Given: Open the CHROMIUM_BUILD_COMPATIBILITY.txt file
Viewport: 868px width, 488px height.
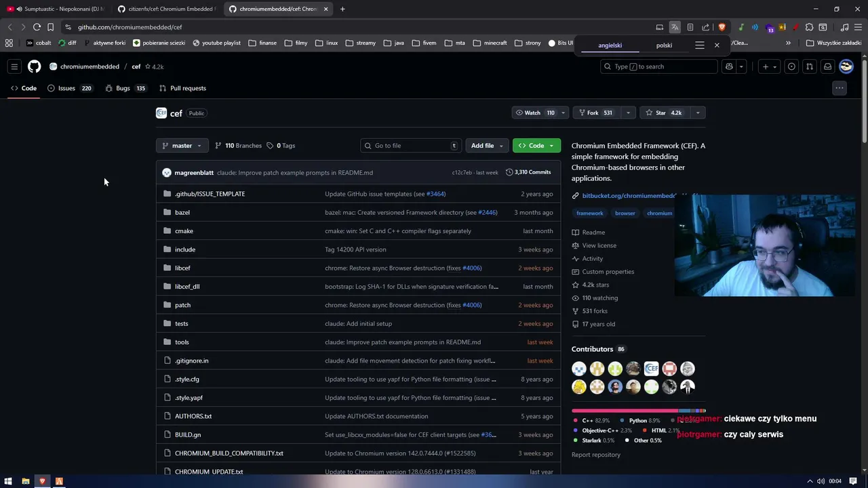Looking at the screenshot, I should click(x=229, y=453).
